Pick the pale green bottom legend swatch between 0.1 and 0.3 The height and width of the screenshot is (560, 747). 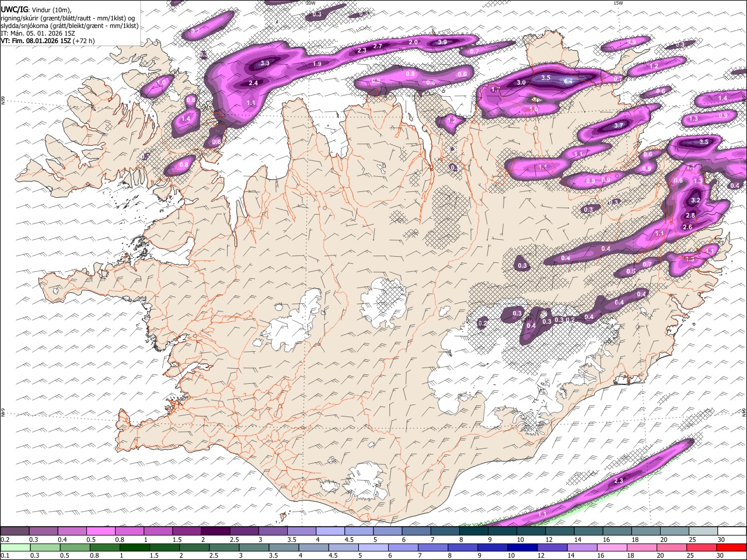15,547
